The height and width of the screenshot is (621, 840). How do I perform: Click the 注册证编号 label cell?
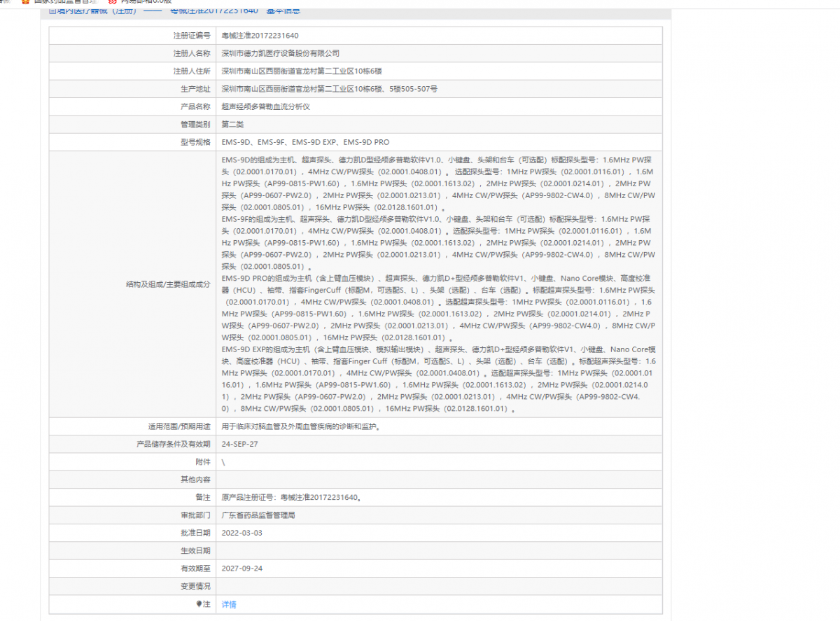point(132,35)
